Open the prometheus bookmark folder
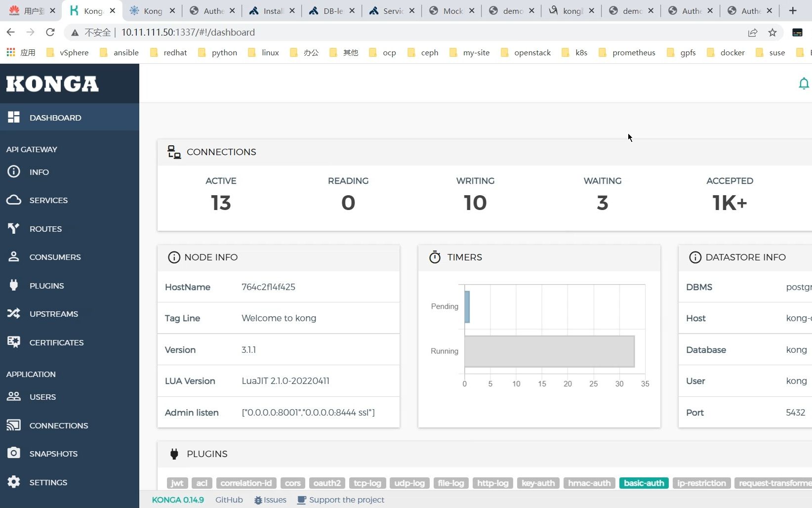Viewport: 812px width, 508px height. [627, 52]
